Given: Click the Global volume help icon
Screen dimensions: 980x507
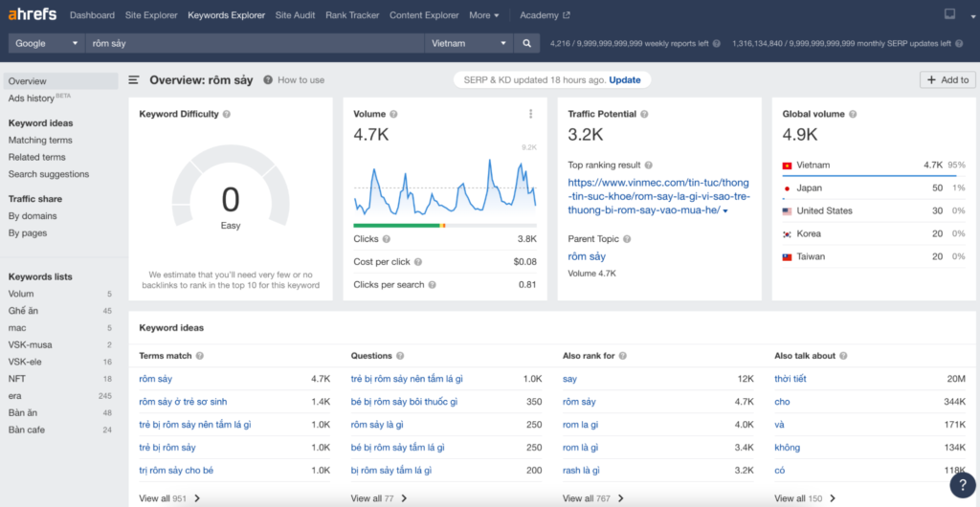Looking at the screenshot, I should (x=853, y=114).
